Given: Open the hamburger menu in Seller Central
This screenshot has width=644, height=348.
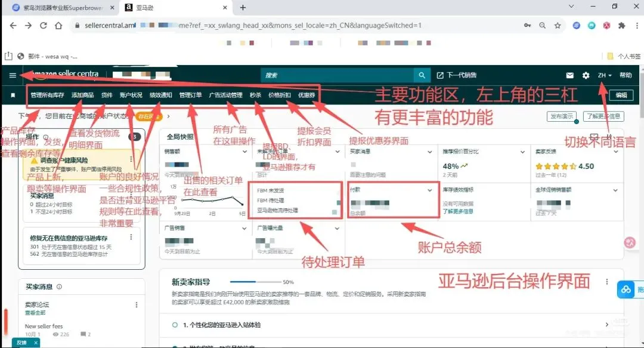Looking at the screenshot, I should click(x=13, y=75).
